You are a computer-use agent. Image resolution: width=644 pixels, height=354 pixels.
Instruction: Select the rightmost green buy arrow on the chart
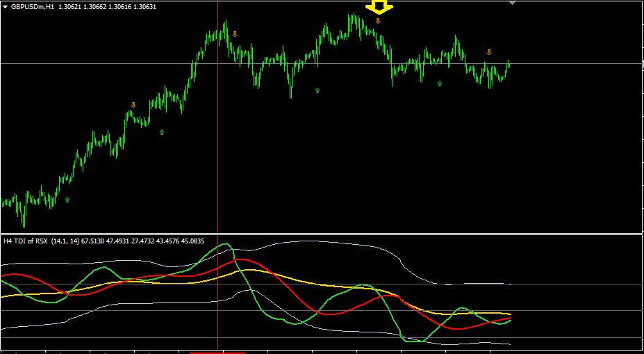(440, 83)
